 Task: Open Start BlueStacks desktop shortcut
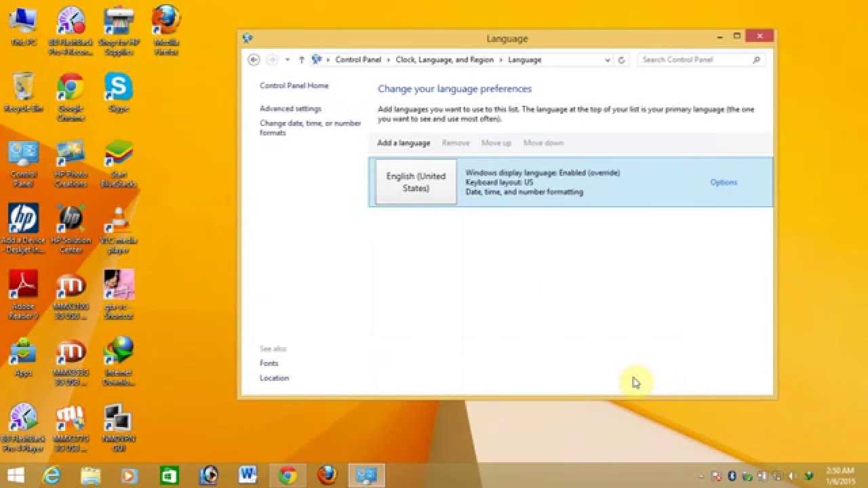119,163
